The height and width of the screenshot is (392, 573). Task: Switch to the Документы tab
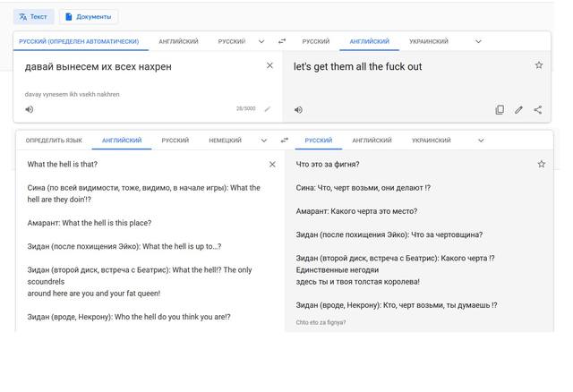[89, 17]
